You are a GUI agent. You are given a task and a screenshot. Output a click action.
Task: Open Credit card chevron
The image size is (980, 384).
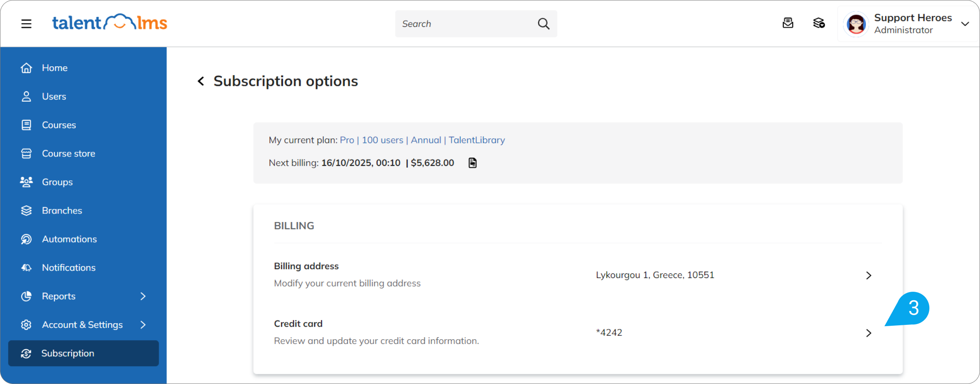click(869, 333)
